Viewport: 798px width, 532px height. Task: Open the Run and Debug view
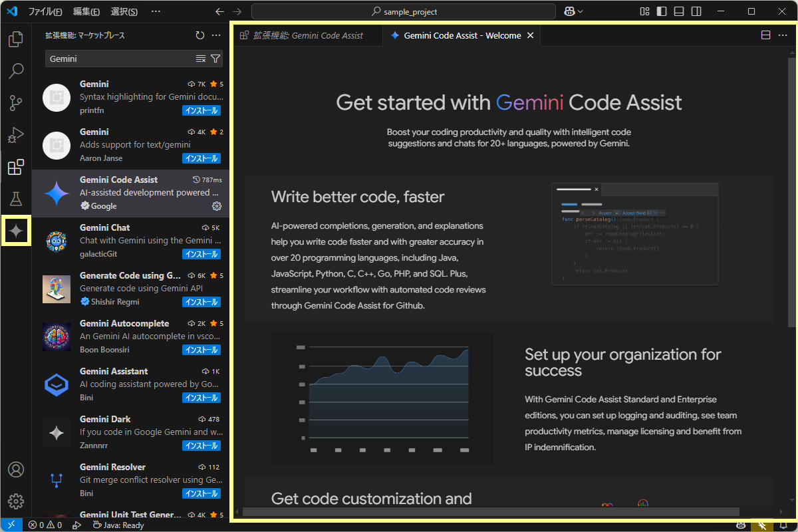click(x=16, y=135)
